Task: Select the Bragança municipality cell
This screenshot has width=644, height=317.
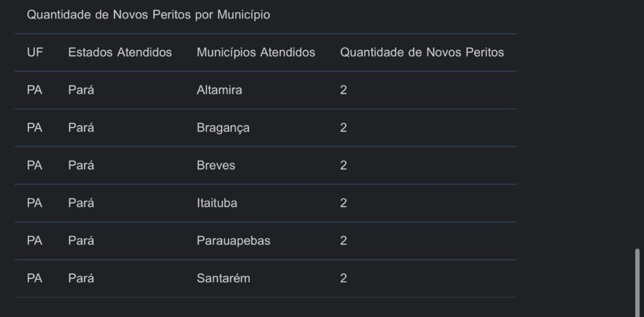Action: tap(223, 128)
